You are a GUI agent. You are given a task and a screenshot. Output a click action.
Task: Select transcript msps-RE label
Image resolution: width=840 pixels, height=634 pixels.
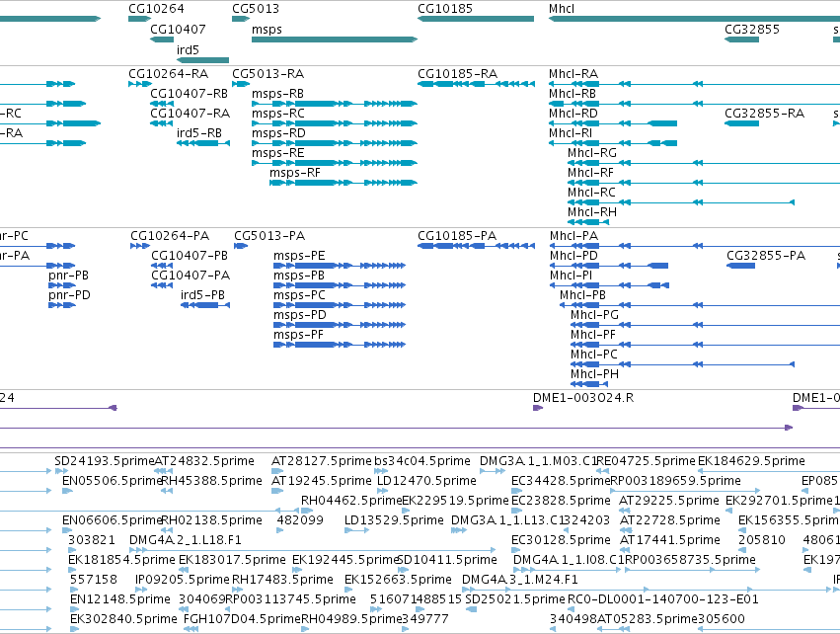pyautogui.click(x=278, y=153)
